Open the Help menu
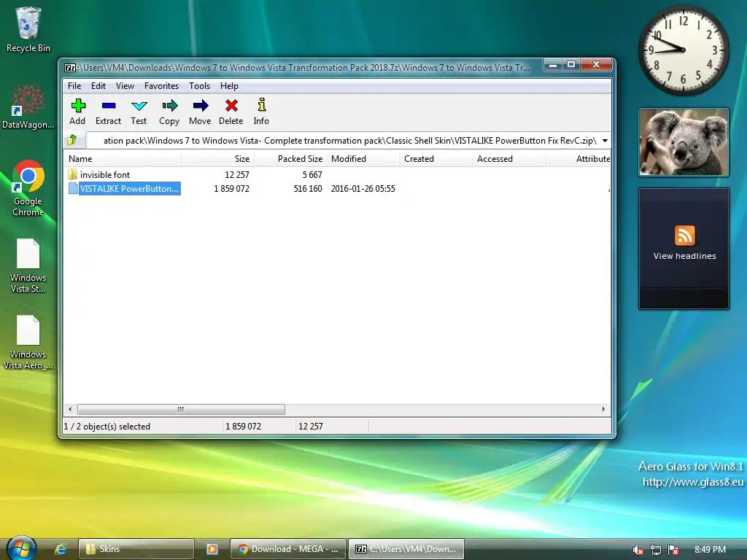The image size is (747, 560). coord(229,86)
